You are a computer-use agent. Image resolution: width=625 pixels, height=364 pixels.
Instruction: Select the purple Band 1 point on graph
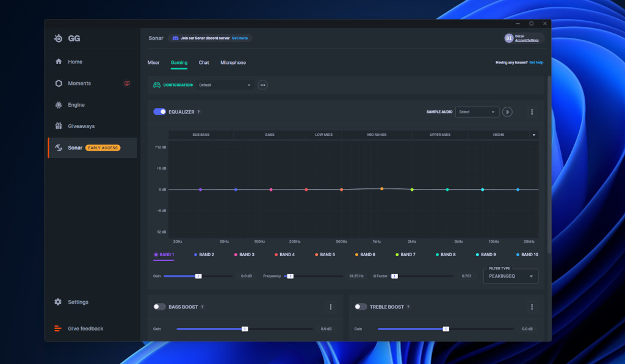click(200, 190)
